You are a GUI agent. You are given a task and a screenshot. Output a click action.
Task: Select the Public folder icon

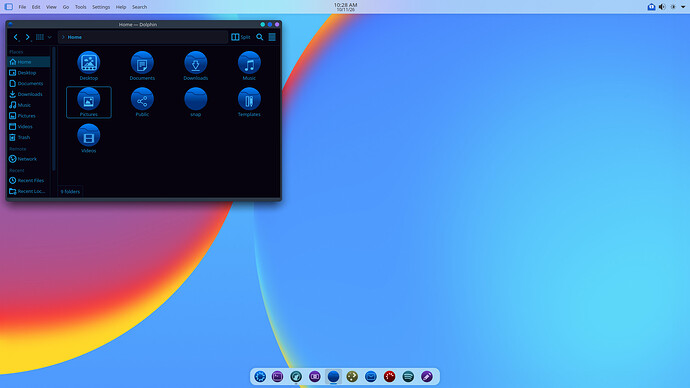pos(142,99)
